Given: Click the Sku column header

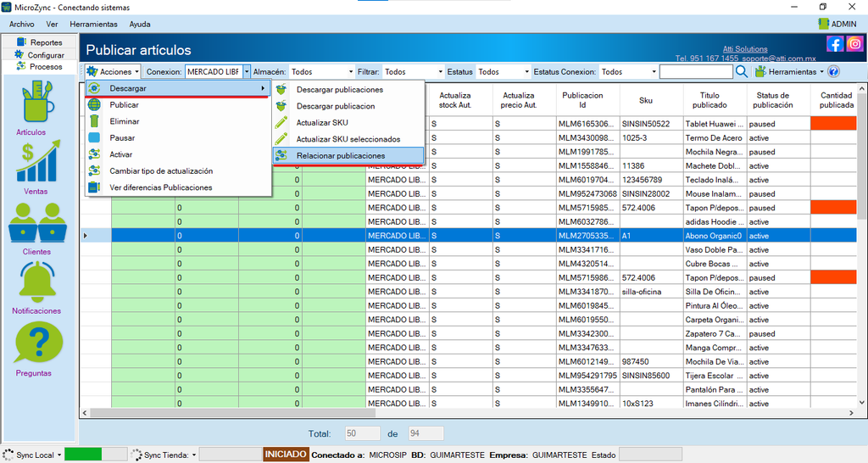Looking at the screenshot, I should pyautogui.click(x=652, y=100).
